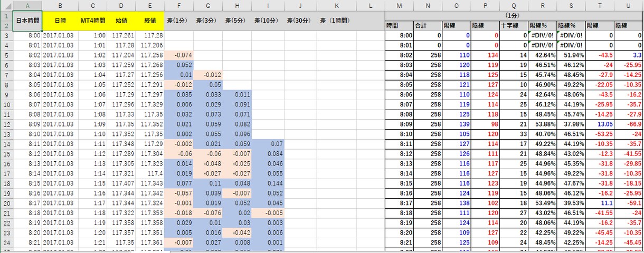Select the 117.206 closing price cell
The height and width of the screenshot is (253, 644).
click(150, 44)
